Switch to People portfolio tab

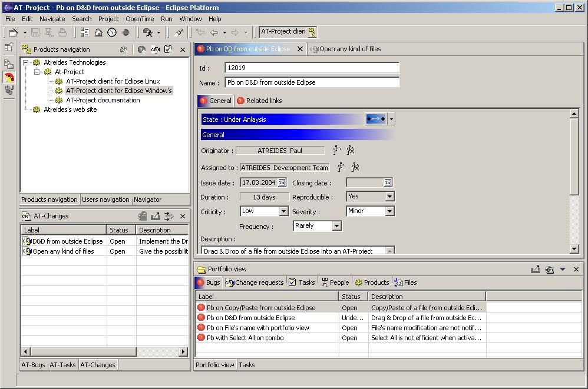(x=335, y=282)
